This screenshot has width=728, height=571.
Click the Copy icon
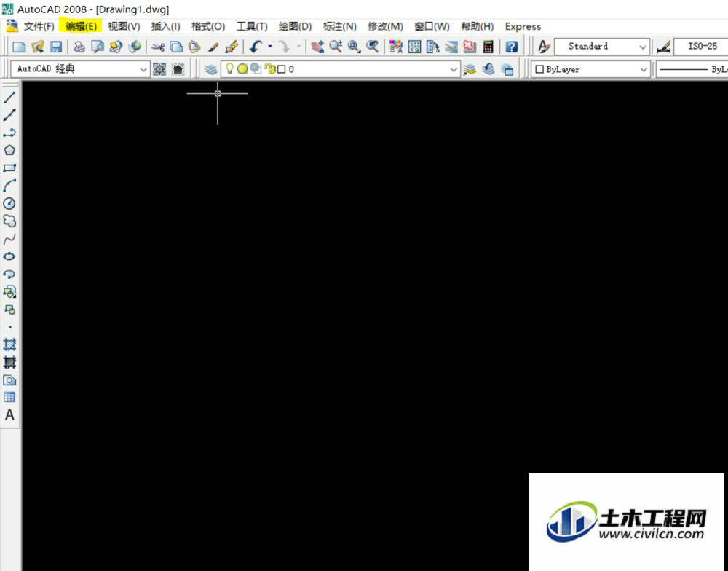[x=176, y=47]
